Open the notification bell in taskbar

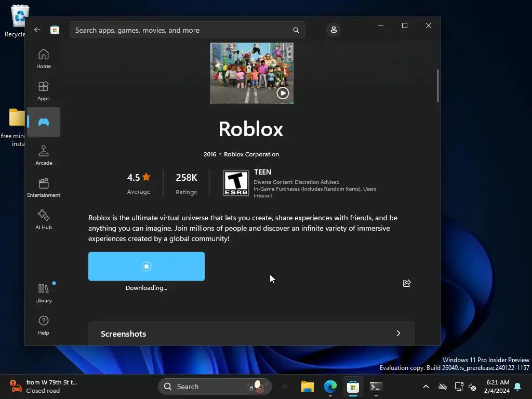[518, 387]
